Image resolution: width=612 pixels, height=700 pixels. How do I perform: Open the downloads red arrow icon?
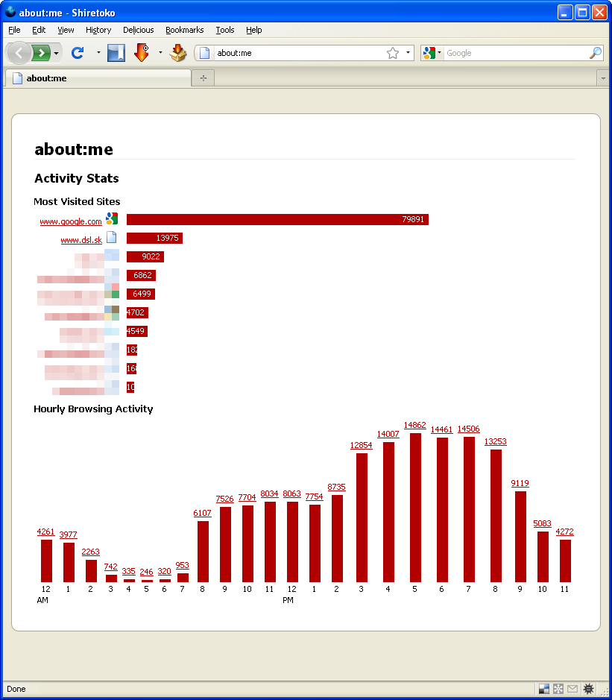click(142, 53)
